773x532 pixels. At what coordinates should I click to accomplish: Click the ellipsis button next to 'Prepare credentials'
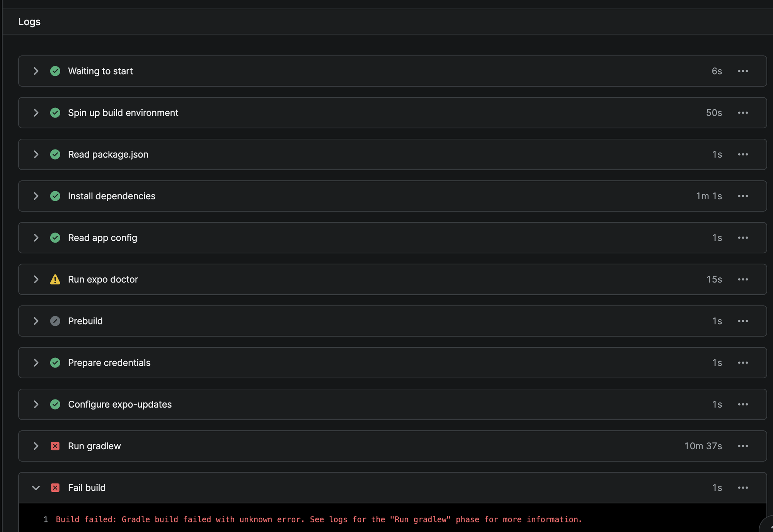[x=742, y=362]
